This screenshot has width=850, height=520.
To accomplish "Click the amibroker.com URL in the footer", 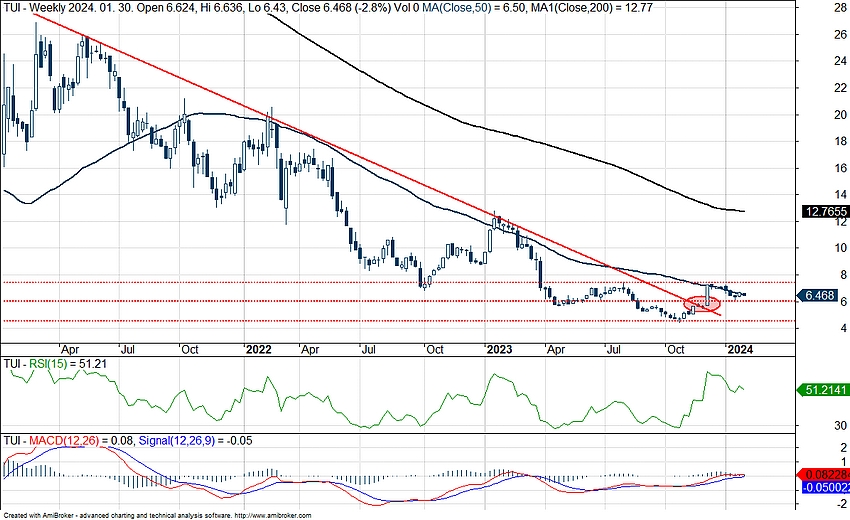I will point(274,516).
